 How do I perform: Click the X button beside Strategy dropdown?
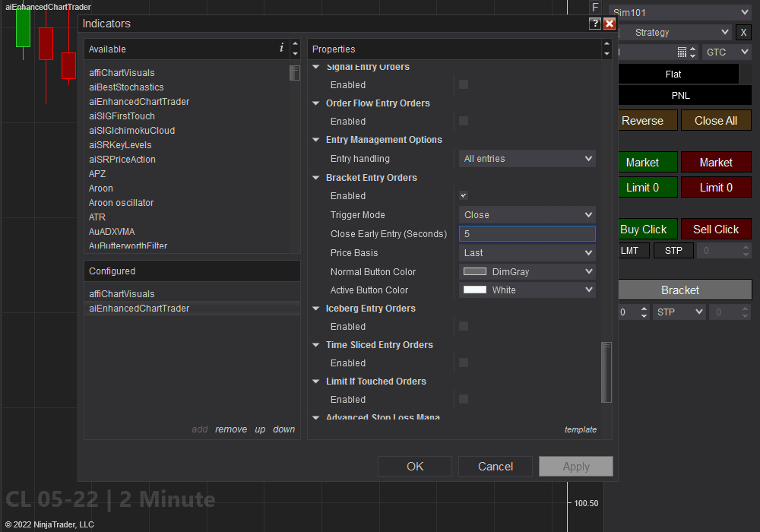pyautogui.click(x=743, y=33)
